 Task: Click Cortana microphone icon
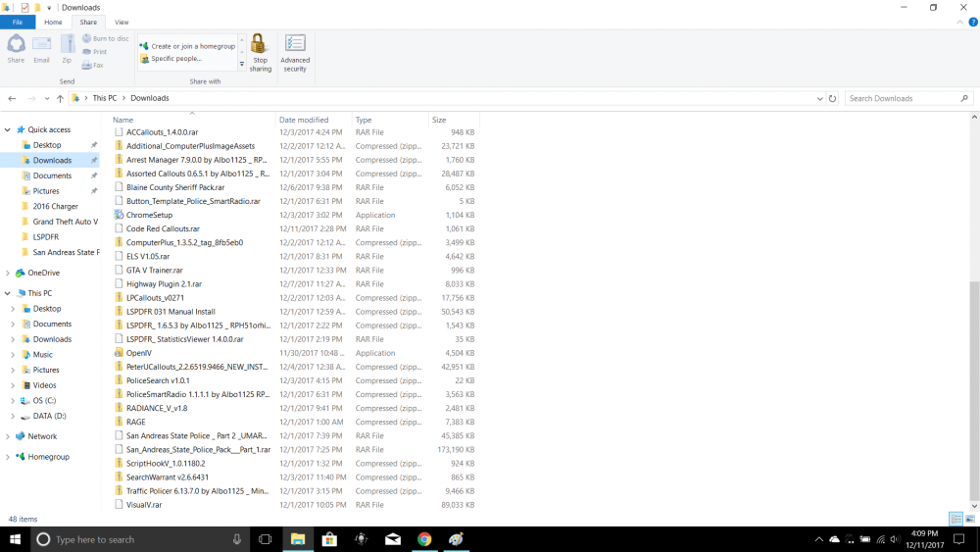(x=237, y=539)
